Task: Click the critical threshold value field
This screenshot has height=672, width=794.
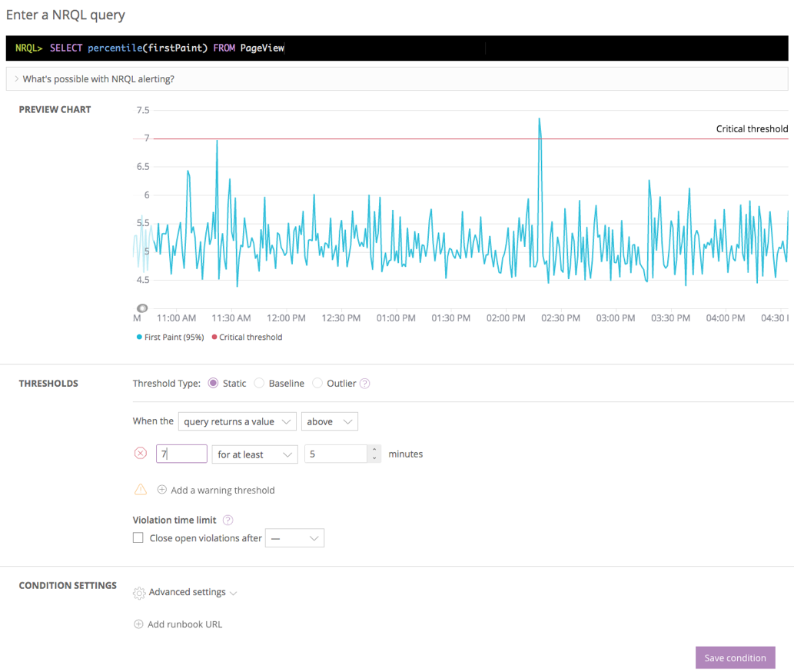Action: tap(181, 454)
